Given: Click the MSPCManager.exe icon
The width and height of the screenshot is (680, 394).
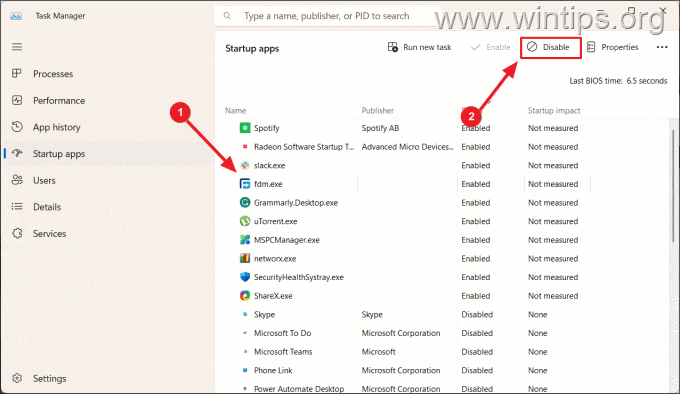Looking at the screenshot, I should (x=245, y=240).
